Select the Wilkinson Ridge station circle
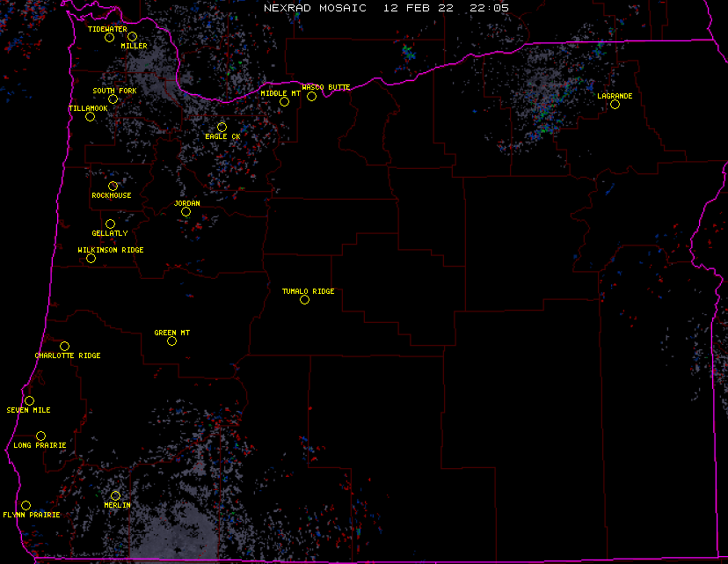 [x=91, y=258]
